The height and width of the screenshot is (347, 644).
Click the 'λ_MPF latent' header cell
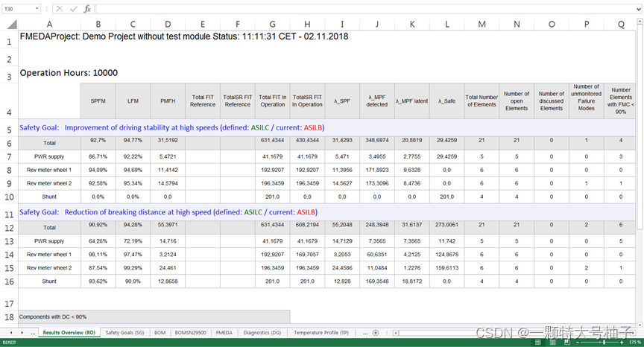412,101
